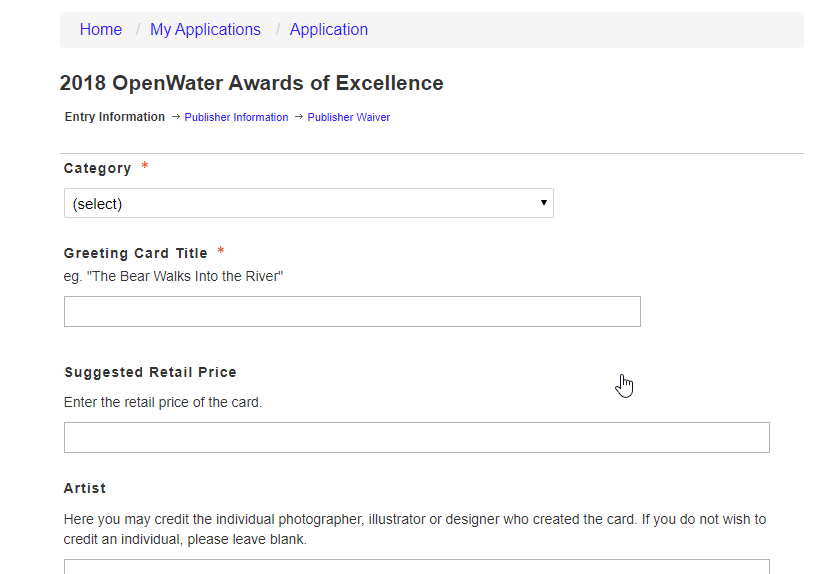Click the 2018 OpenWater Awards of Excellence heading
The height and width of the screenshot is (574, 814).
point(252,83)
